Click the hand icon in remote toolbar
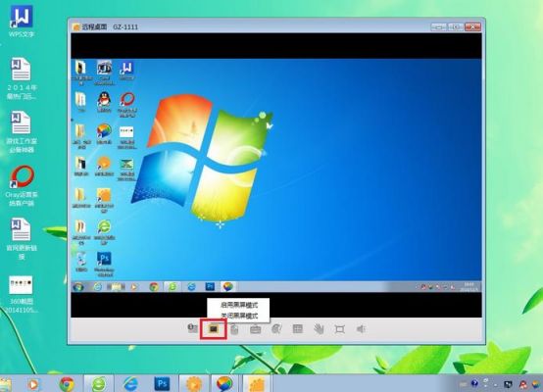 pos(319,328)
